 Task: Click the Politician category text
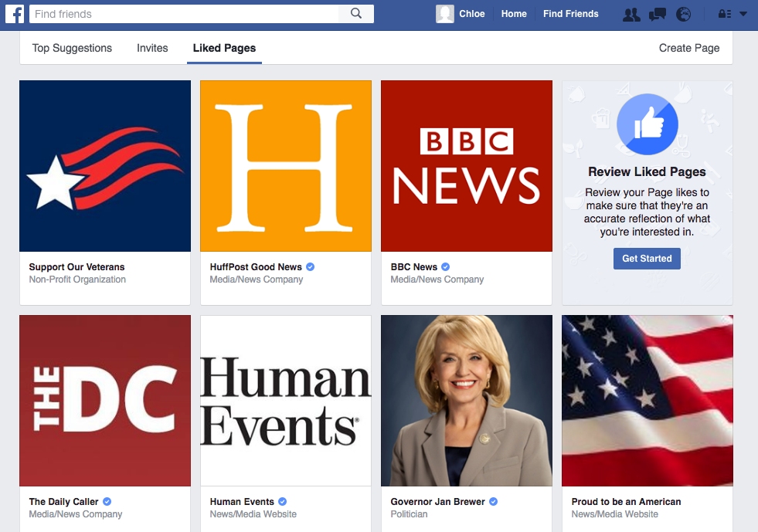point(409,514)
